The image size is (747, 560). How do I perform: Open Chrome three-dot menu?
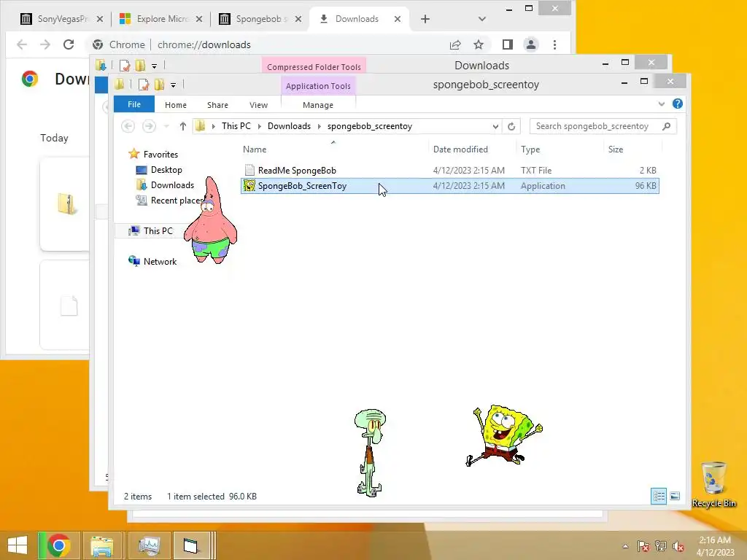[x=554, y=44]
